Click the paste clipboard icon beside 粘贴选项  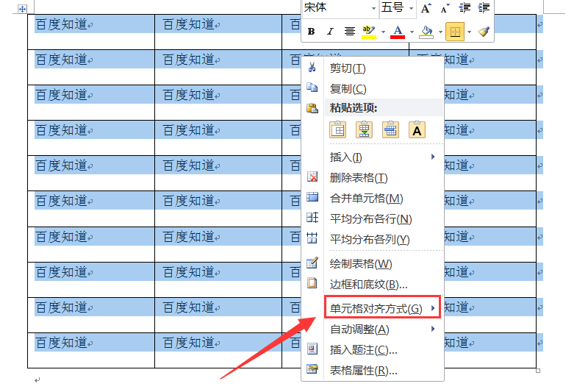tap(312, 108)
